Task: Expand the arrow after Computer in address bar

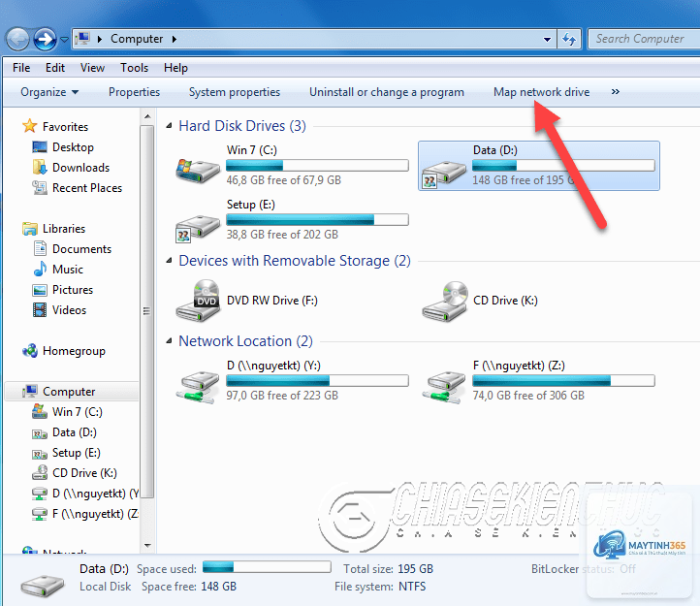Action: tap(175, 40)
